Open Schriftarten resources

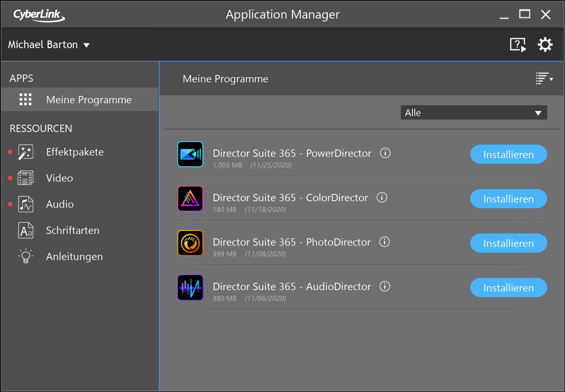[x=73, y=230]
